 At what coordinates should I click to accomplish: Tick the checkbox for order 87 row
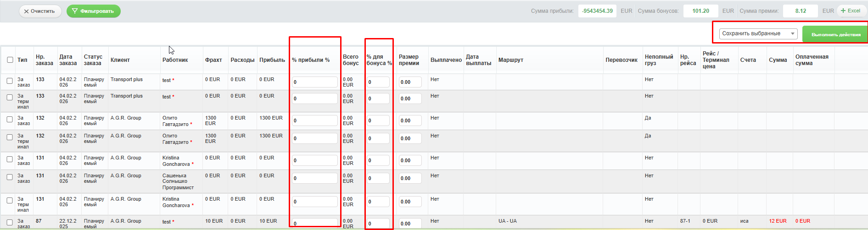coord(10,223)
